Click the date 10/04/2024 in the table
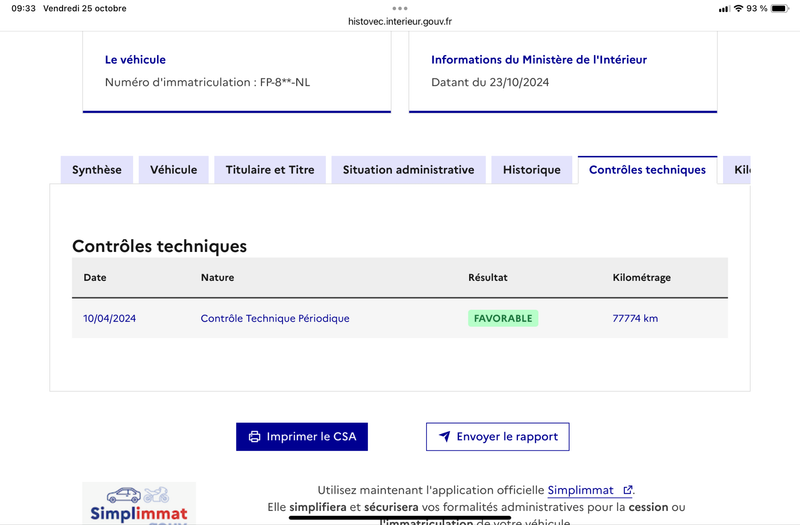The height and width of the screenshot is (525, 800). (x=110, y=318)
